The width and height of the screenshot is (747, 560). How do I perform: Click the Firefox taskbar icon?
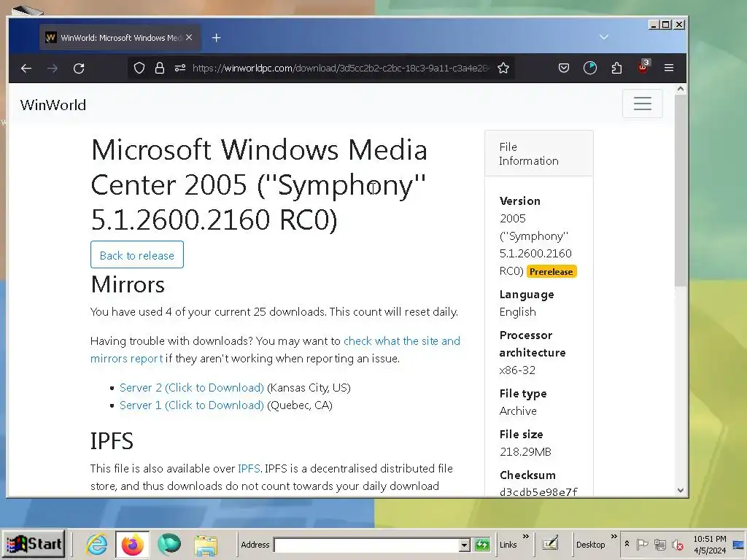coord(133,544)
